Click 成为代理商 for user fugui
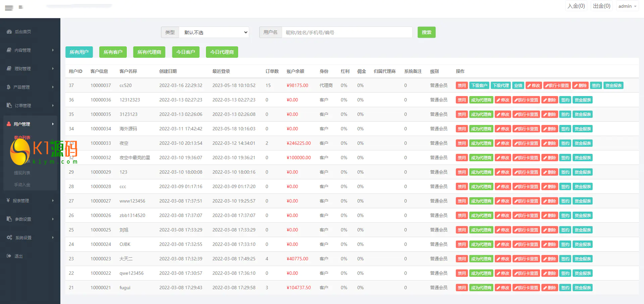This screenshot has width=644, height=304. tap(481, 288)
